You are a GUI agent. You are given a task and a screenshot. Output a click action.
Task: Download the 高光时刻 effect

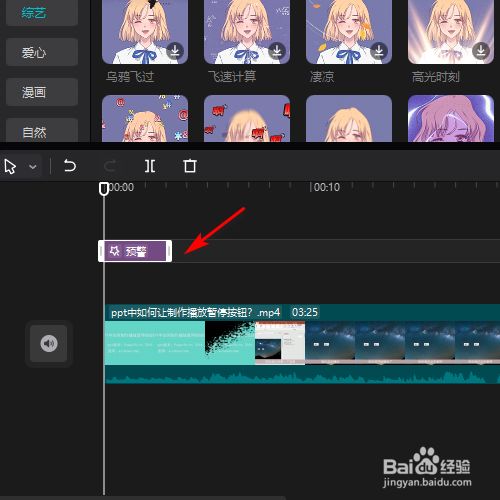tap(481, 51)
